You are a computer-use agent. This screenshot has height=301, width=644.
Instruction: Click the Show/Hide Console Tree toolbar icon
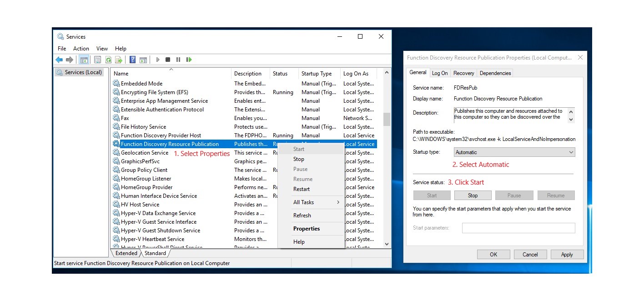click(x=84, y=60)
